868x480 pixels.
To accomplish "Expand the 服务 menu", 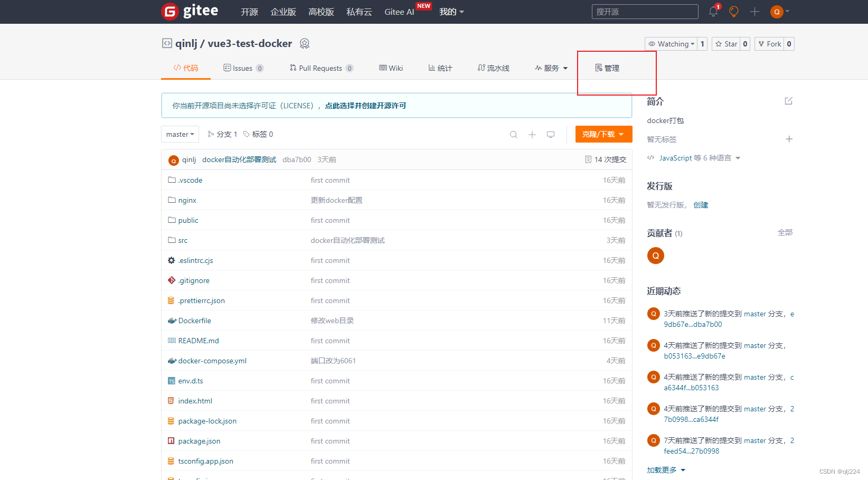I will pos(551,68).
